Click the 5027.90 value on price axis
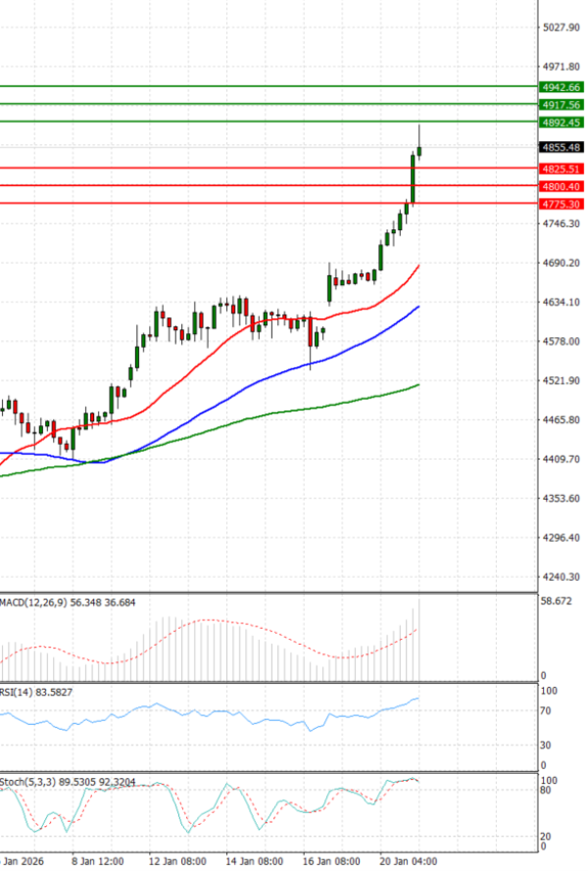588x871 pixels. [x=561, y=27]
